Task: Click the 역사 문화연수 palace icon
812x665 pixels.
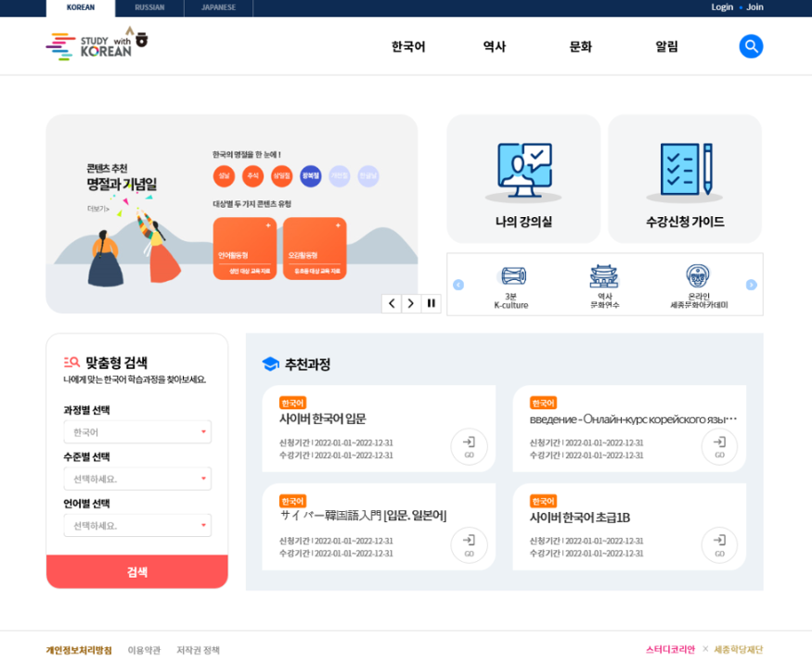Action: (604, 276)
